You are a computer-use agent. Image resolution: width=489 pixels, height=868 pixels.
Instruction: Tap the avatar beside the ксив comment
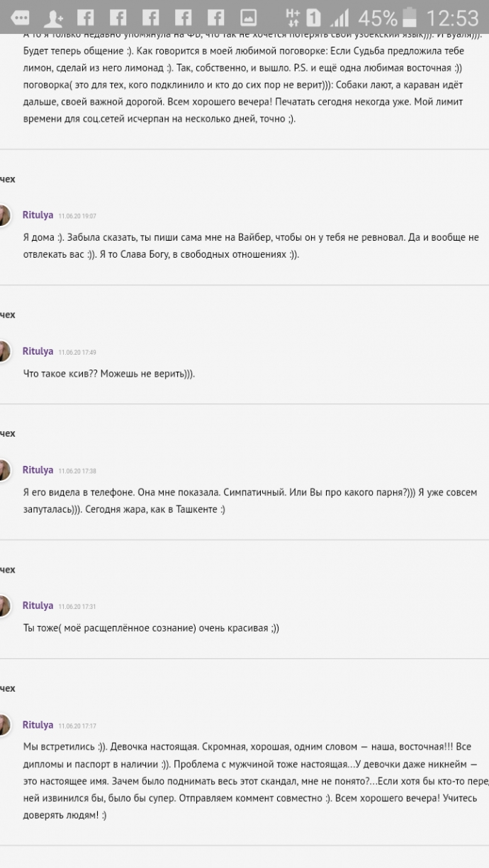click(x=4, y=351)
